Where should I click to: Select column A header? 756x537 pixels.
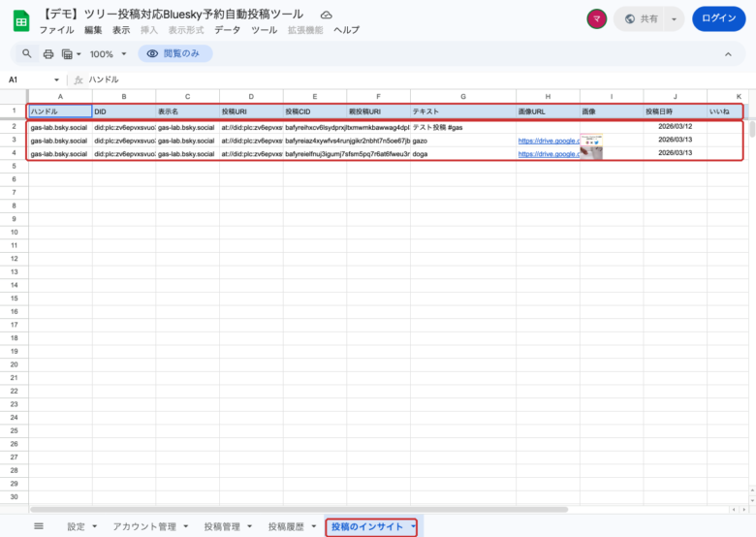click(x=60, y=96)
